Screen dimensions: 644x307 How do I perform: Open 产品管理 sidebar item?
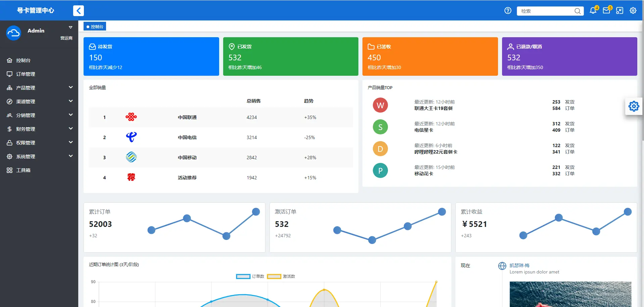tap(39, 88)
